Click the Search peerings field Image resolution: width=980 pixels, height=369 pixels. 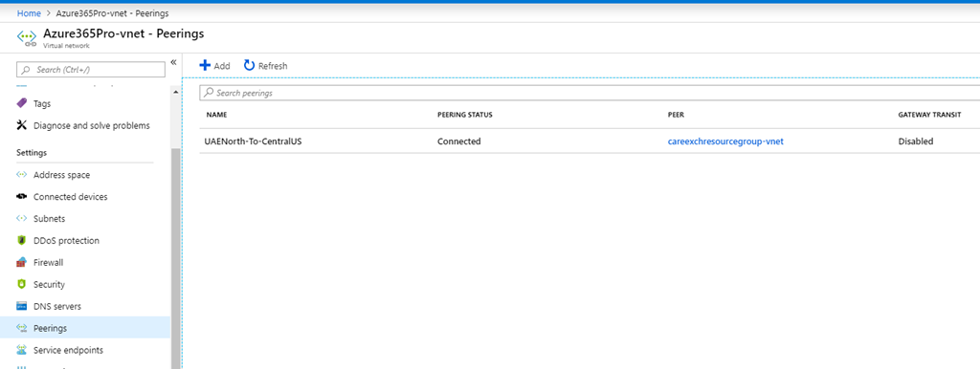[590, 93]
